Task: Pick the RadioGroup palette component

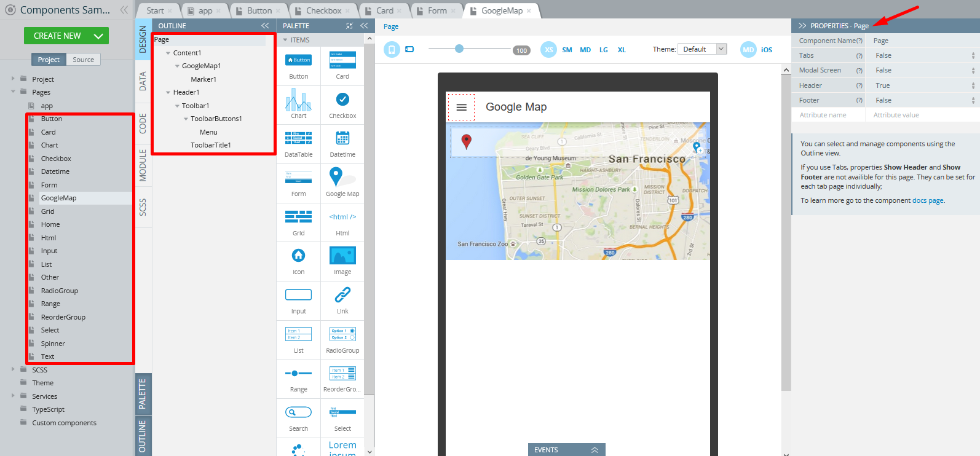Action: [342, 340]
